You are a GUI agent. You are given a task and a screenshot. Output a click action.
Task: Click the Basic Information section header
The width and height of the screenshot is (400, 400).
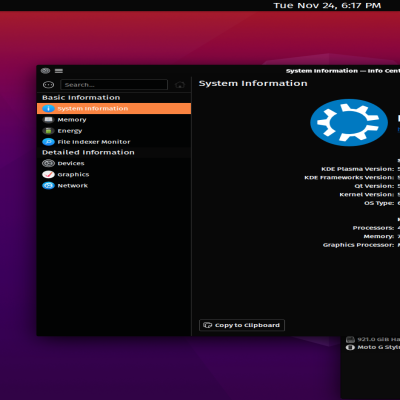point(81,98)
